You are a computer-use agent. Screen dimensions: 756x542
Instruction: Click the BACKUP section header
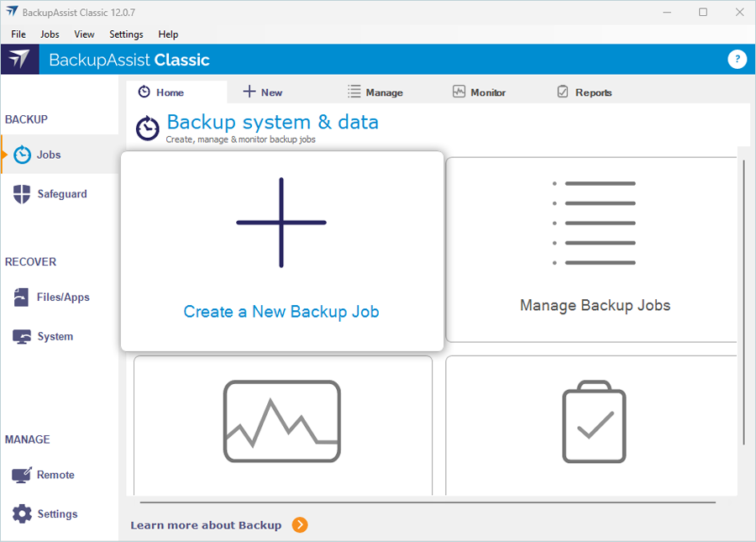(26, 119)
